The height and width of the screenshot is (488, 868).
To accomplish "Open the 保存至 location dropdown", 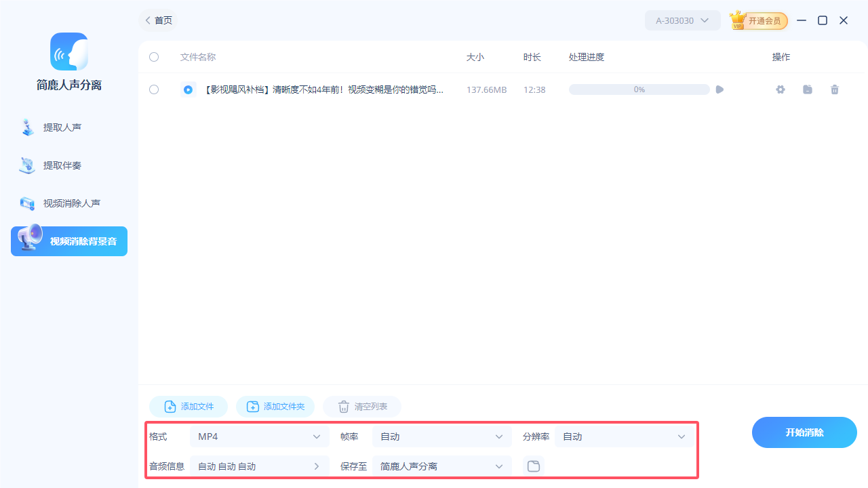I will [x=441, y=466].
